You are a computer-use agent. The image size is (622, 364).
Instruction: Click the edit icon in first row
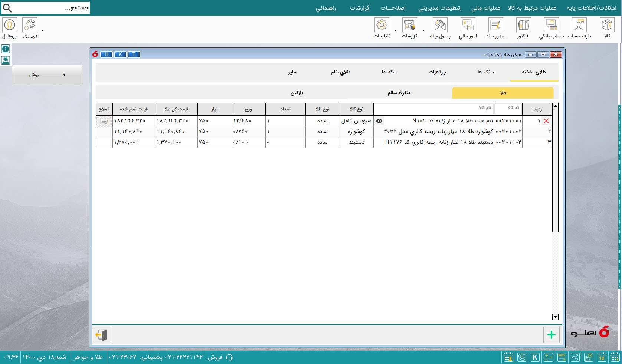(104, 121)
